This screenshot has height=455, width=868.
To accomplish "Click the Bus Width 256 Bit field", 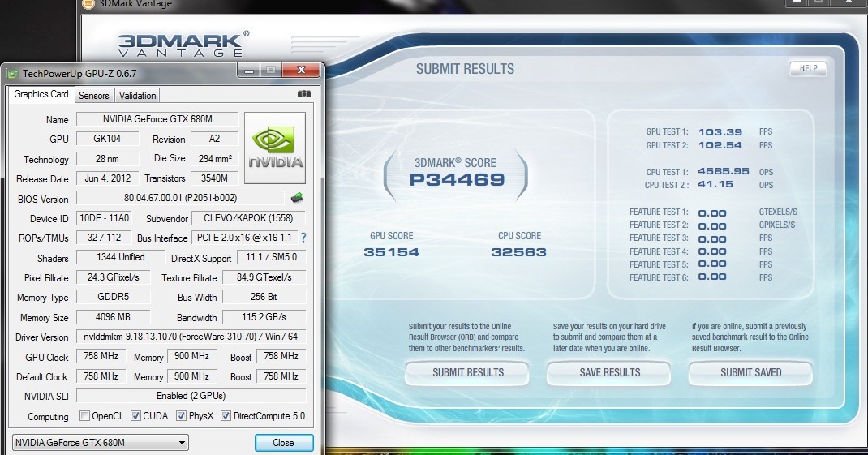I will tap(264, 297).
